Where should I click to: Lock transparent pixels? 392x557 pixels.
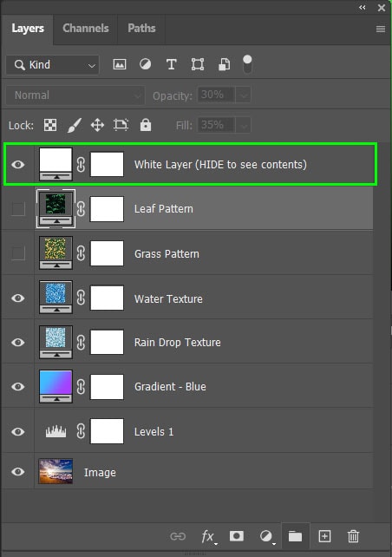(x=50, y=125)
